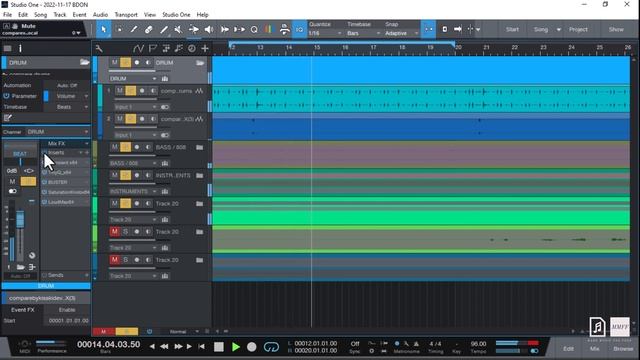The image size is (640, 360).
Task: Toggle the snap button next to Adaptive
Action: click(x=429, y=29)
